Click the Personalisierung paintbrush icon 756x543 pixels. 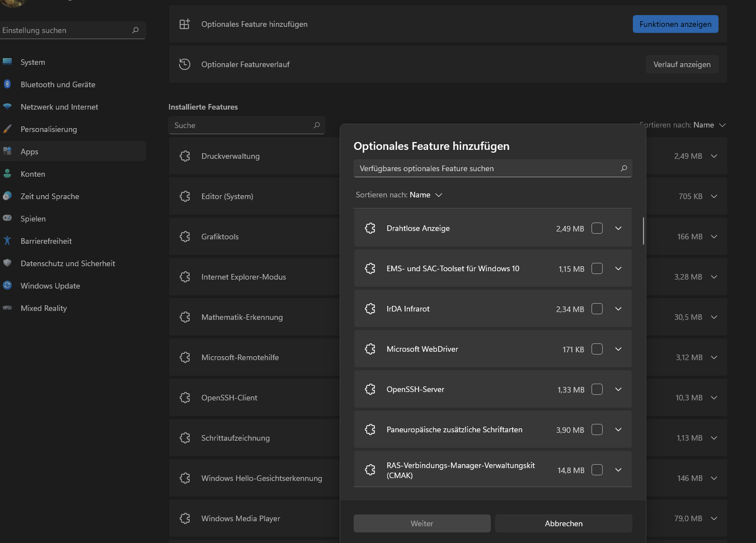coord(7,129)
